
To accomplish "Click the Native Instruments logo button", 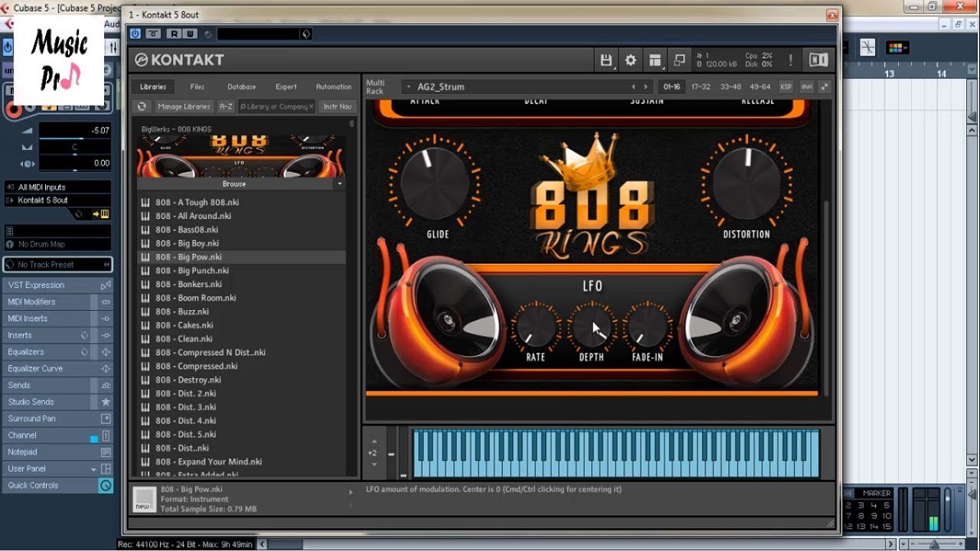I will (x=818, y=60).
